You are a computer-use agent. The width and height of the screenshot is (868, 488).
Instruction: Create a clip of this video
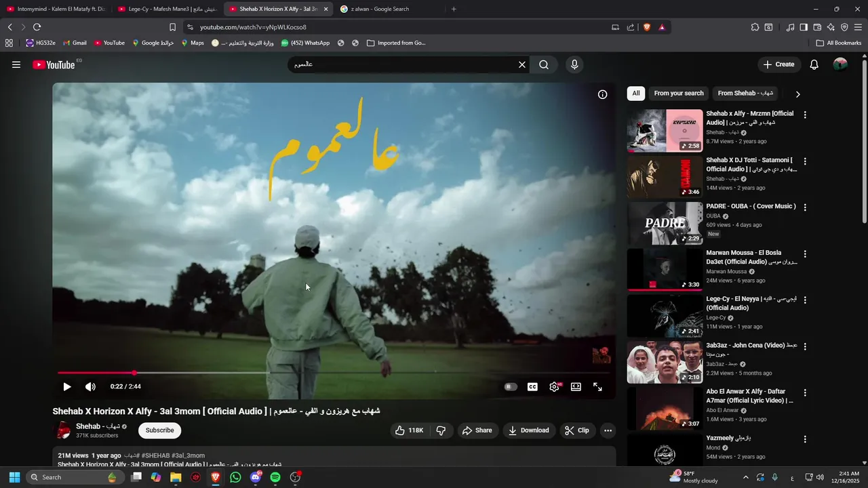pyautogui.click(x=577, y=430)
